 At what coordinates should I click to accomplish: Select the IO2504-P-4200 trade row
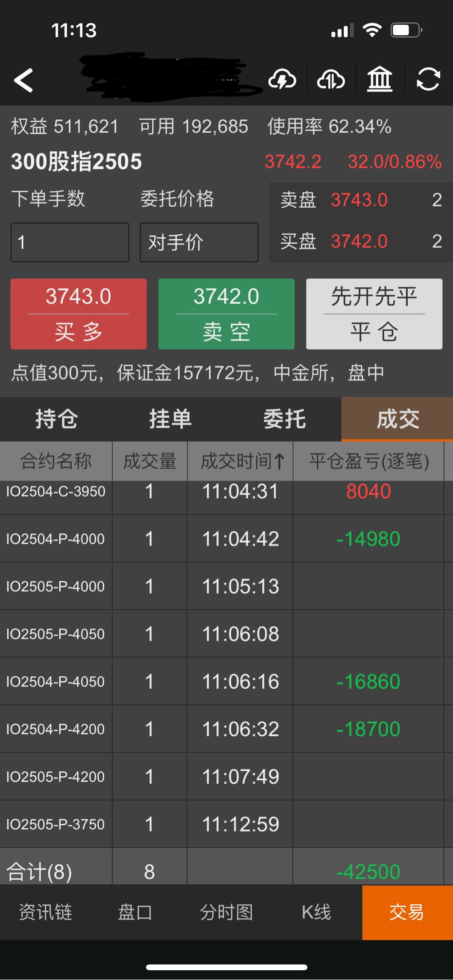click(226, 729)
